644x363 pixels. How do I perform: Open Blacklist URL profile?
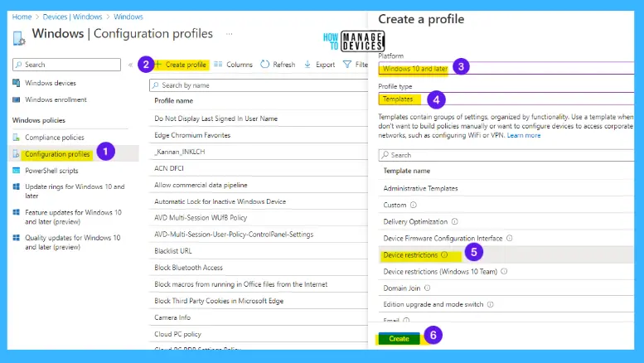(173, 251)
